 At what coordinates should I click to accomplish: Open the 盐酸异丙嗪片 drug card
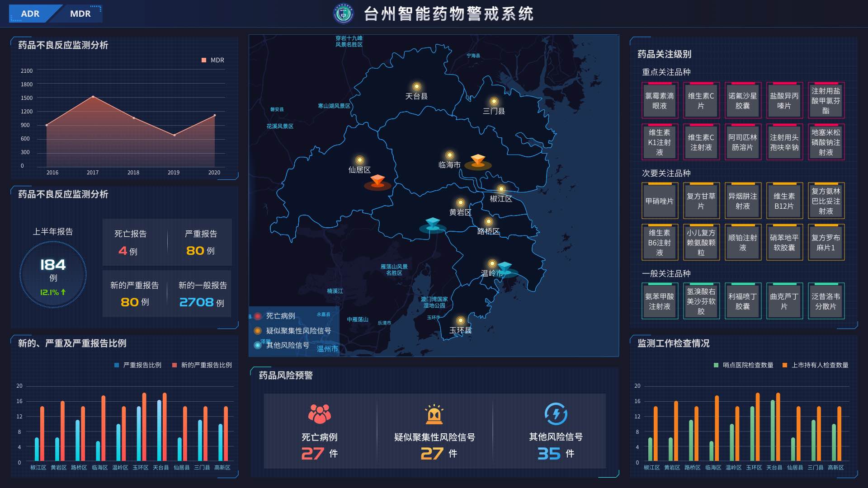click(x=784, y=101)
